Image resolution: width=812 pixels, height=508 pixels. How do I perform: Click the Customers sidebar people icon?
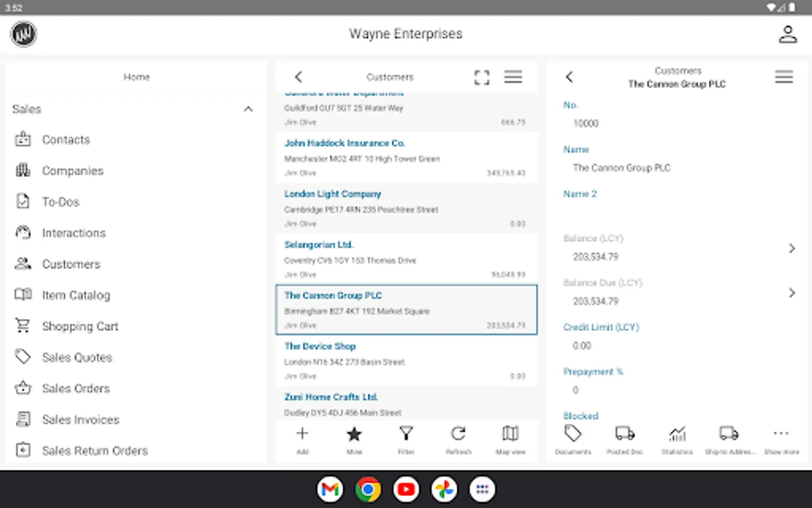23,263
